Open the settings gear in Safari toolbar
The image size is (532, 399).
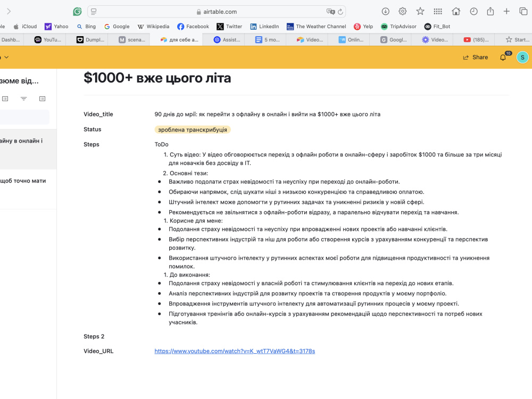tap(403, 11)
